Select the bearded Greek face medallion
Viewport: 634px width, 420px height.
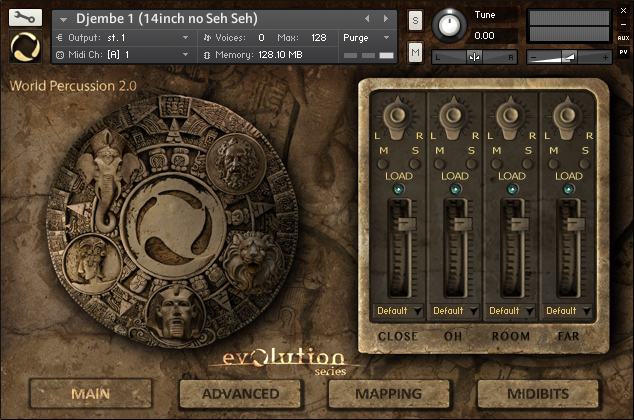[x=236, y=165]
